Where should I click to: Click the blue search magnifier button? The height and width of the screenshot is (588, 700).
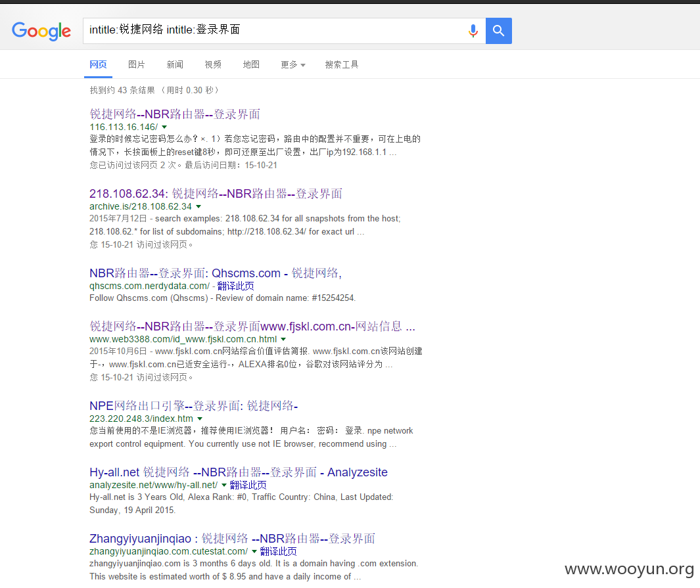[499, 31]
